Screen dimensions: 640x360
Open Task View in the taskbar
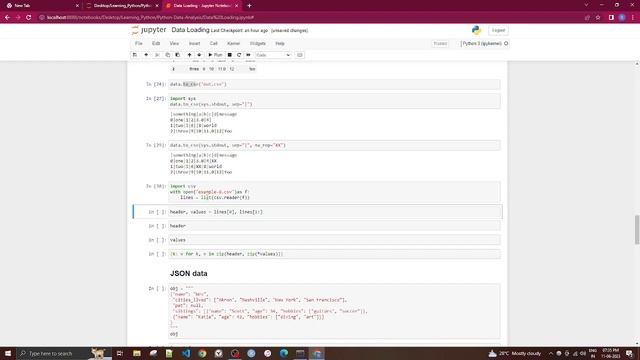(x=120, y=353)
